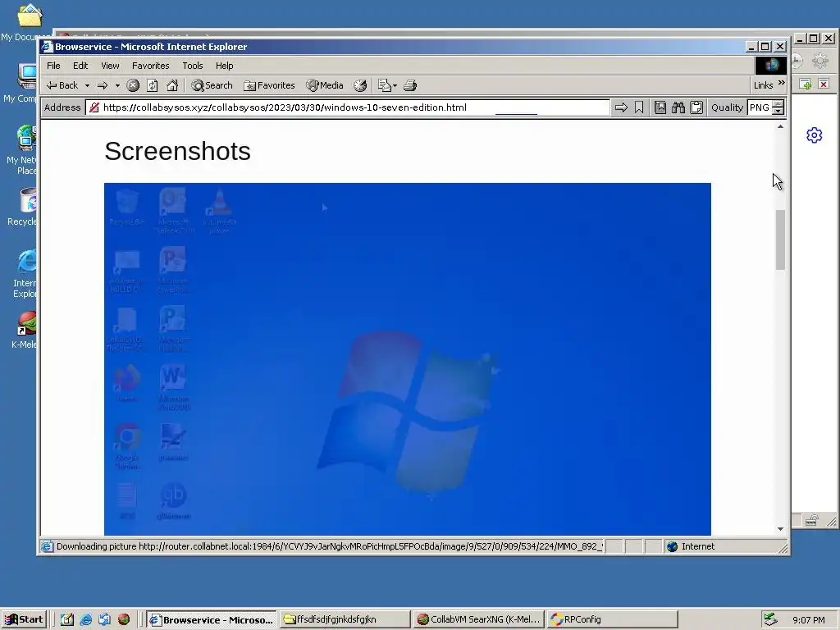840x630 pixels.
Task: Increase Quality with the up spinner
Action: 778,104
